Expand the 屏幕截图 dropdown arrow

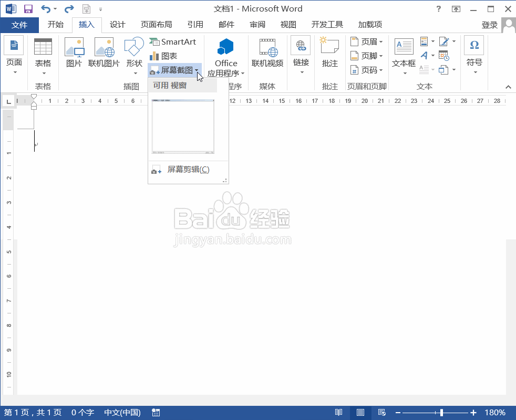[196, 70]
